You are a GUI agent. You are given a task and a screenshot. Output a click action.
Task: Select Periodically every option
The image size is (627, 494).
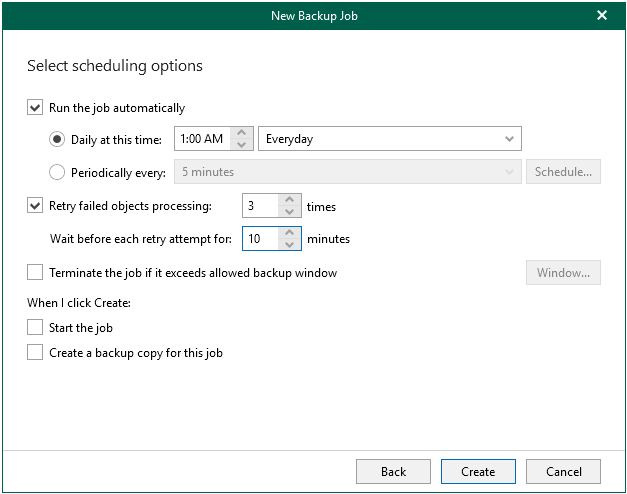pyautogui.click(x=57, y=172)
